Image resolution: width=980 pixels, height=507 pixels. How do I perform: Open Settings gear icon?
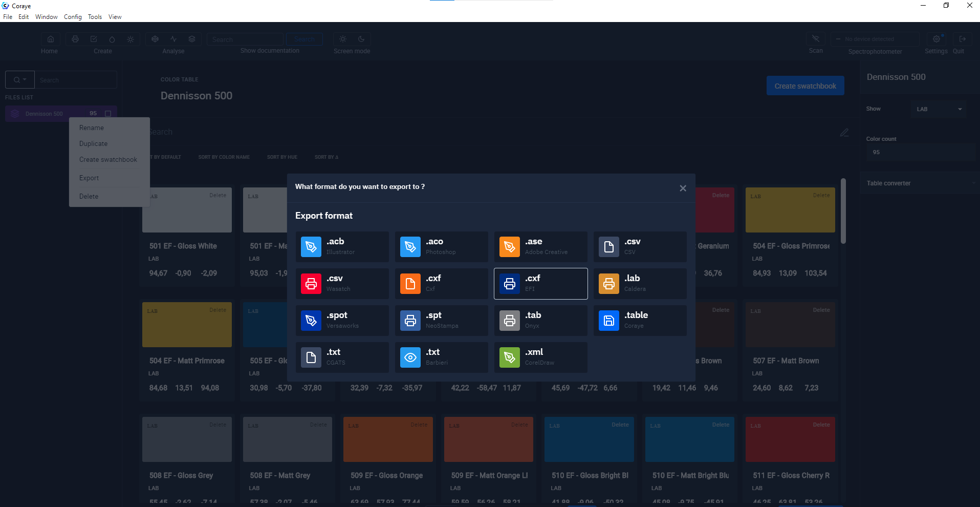tap(936, 39)
